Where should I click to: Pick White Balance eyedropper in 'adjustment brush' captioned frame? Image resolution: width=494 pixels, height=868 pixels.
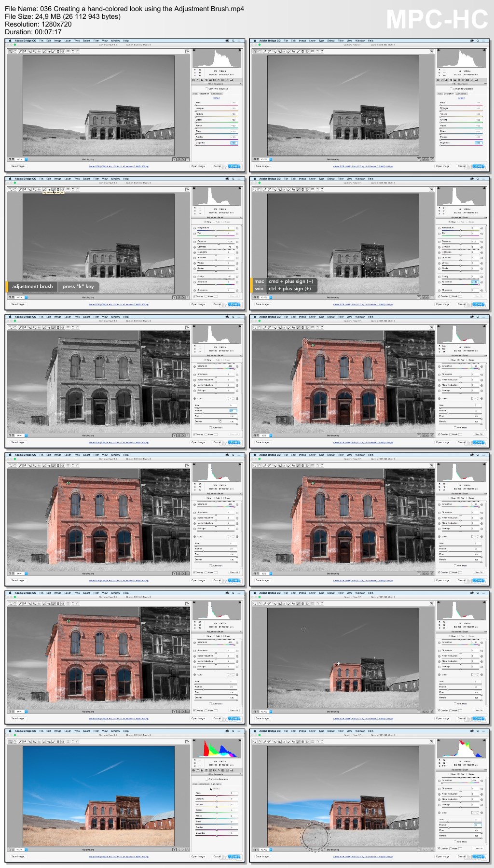point(20,189)
